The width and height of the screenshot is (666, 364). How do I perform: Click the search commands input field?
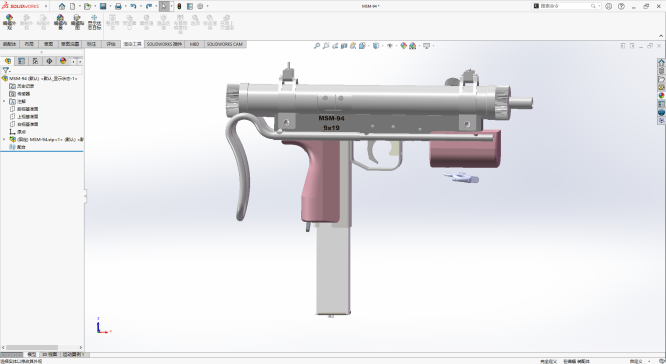click(565, 6)
